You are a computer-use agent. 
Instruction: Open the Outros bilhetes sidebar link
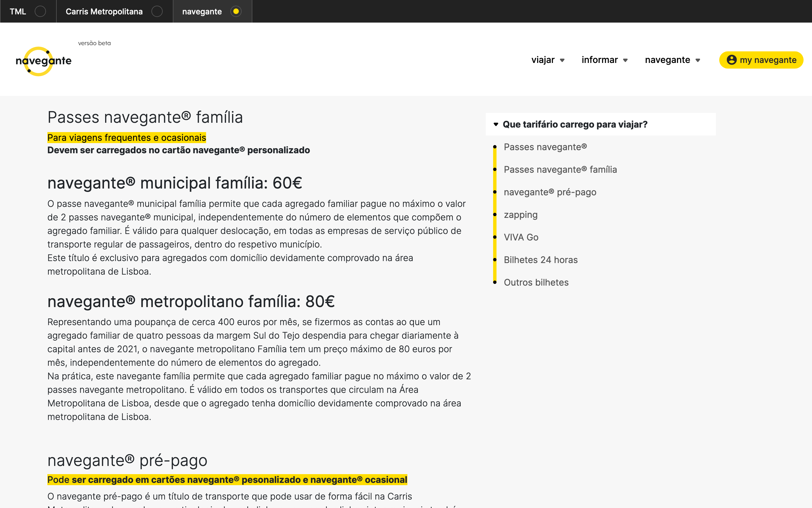[x=536, y=283]
